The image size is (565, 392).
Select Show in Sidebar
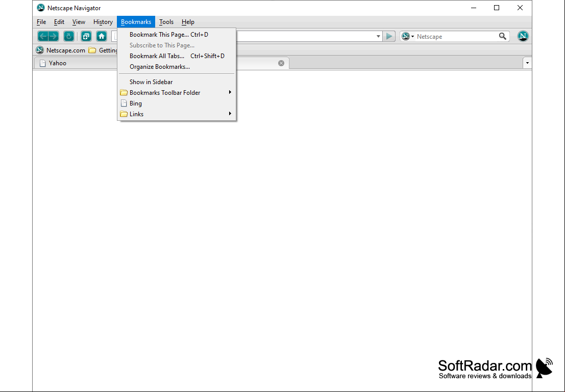pos(177,82)
